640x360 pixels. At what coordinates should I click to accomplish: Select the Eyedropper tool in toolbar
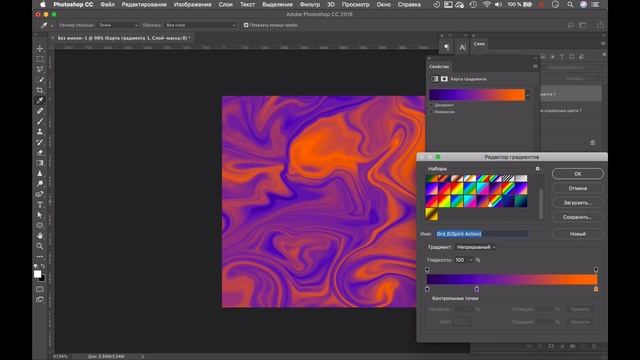pos(40,100)
